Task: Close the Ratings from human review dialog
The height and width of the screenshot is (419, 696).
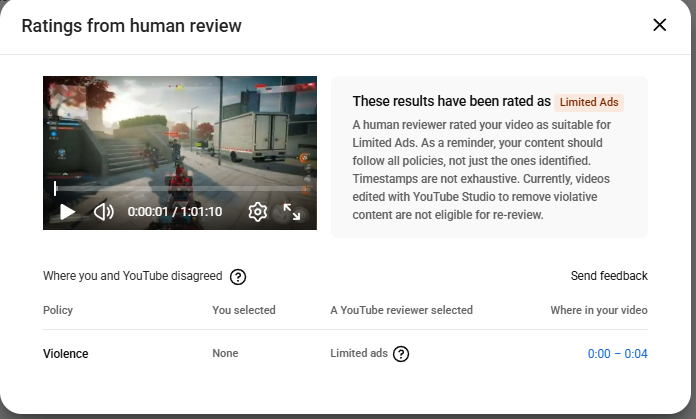Action: point(660,25)
